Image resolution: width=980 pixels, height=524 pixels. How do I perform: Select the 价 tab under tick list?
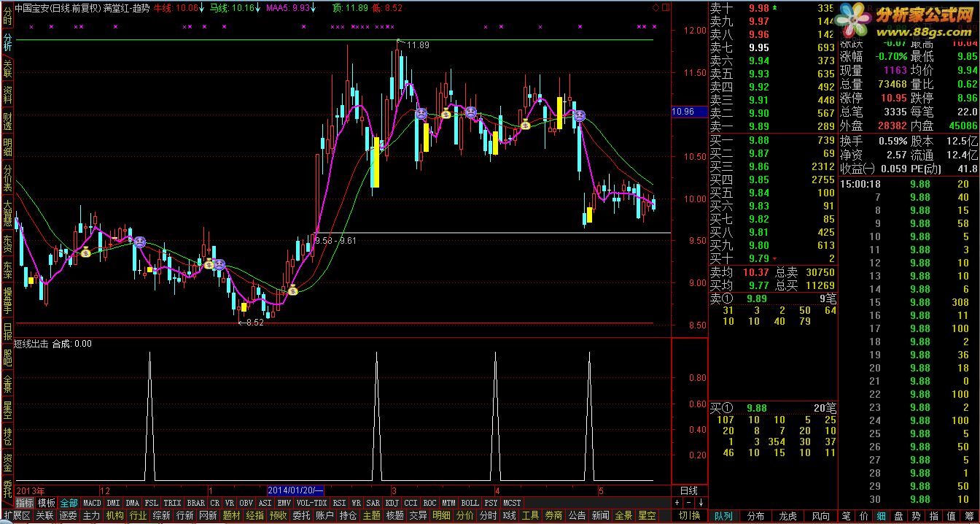(864, 516)
